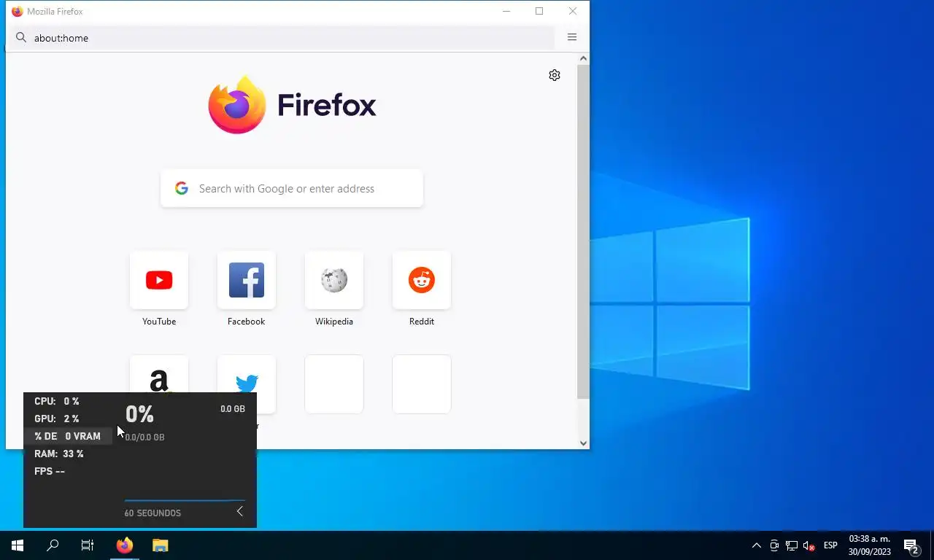Click the about:home address bar
934x560 pixels.
click(x=283, y=38)
